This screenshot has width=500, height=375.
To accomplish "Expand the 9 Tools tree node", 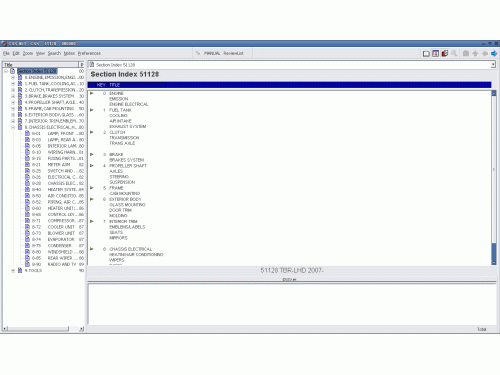I will click(13, 271).
